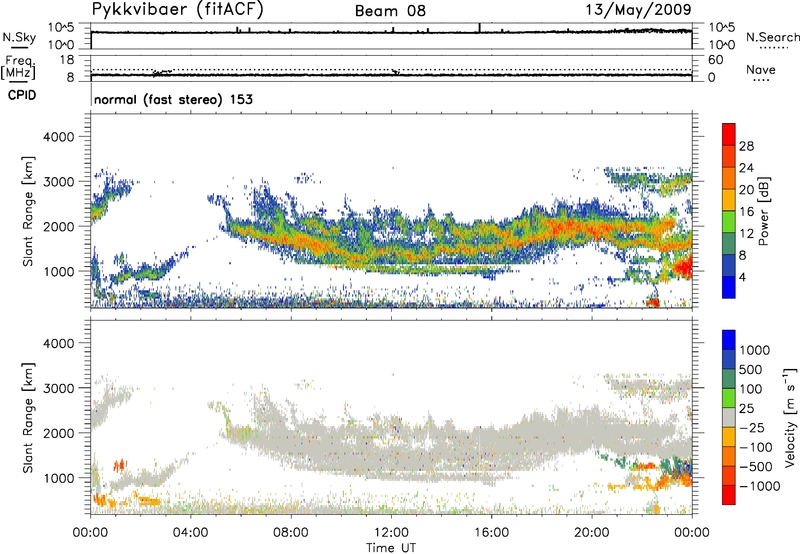Select the '16' label on Power color bar
This screenshot has height=554, width=800.
[x=746, y=212]
